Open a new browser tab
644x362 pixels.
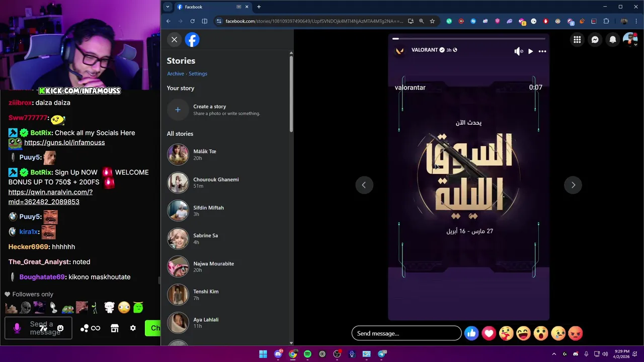[x=259, y=7]
